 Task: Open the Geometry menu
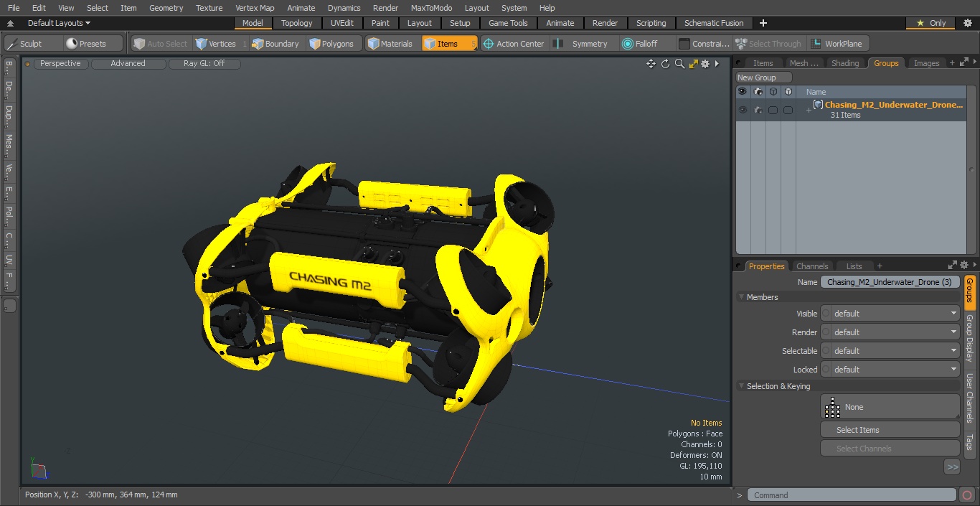pos(166,8)
